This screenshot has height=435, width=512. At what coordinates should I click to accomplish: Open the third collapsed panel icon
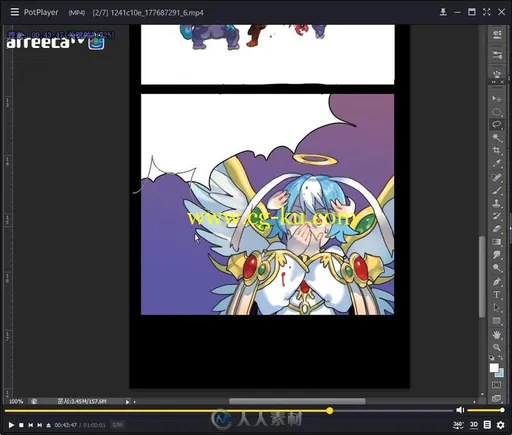(497, 74)
